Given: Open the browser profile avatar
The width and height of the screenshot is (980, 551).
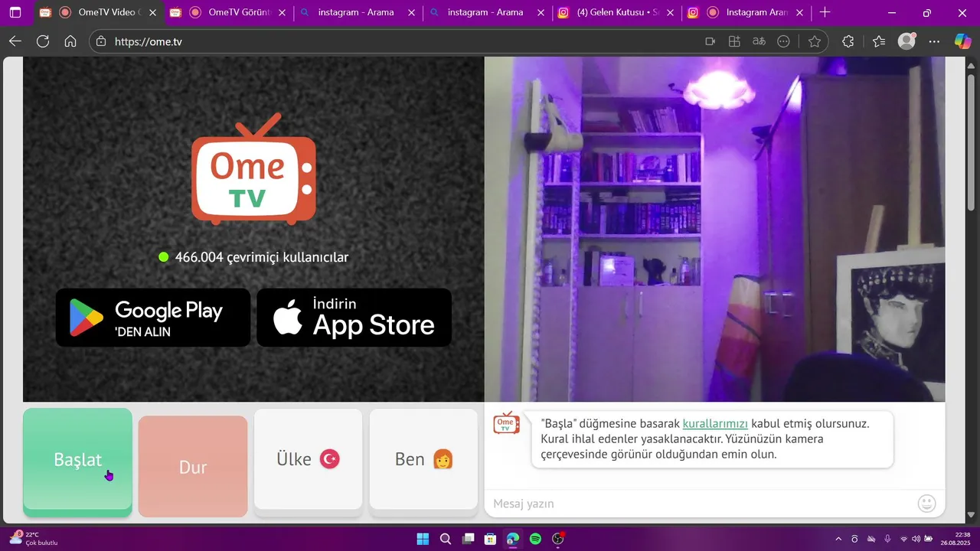Looking at the screenshot, I should point(906,41).
